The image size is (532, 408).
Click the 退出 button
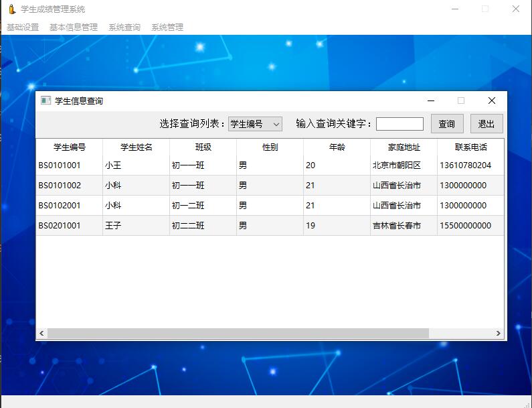pos(486,124)
